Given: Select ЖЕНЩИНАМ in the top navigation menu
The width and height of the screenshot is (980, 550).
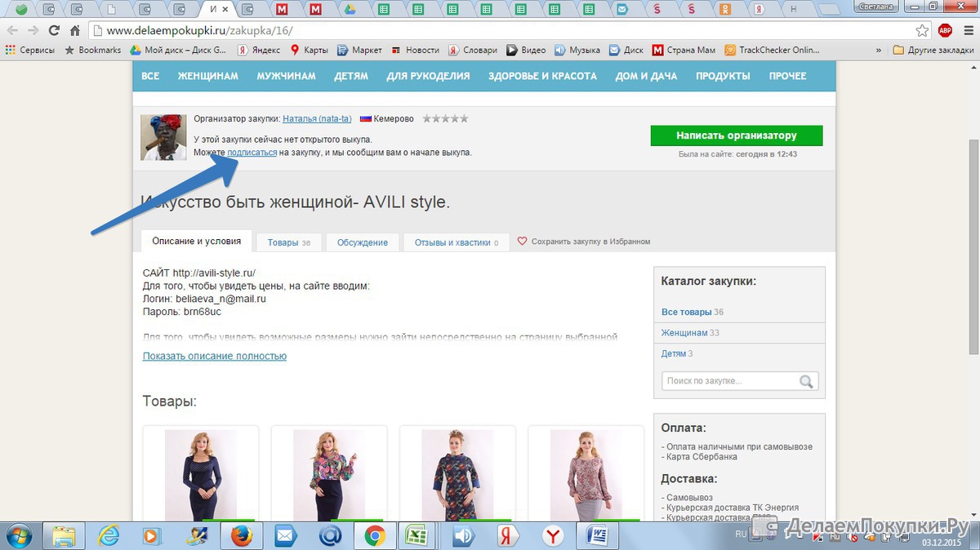Looking at the screenshot, I should [207, 76].
